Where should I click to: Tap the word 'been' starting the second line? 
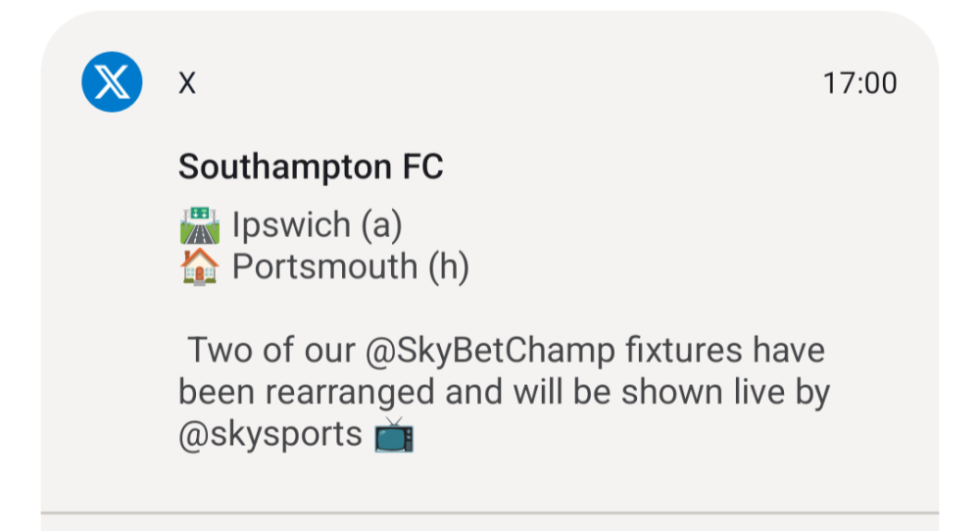point(216,393)
